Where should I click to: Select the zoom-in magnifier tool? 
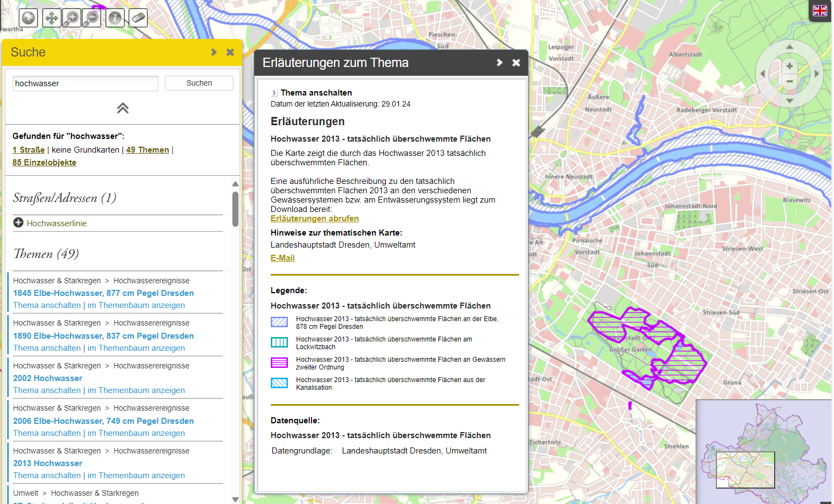(71, 18)
